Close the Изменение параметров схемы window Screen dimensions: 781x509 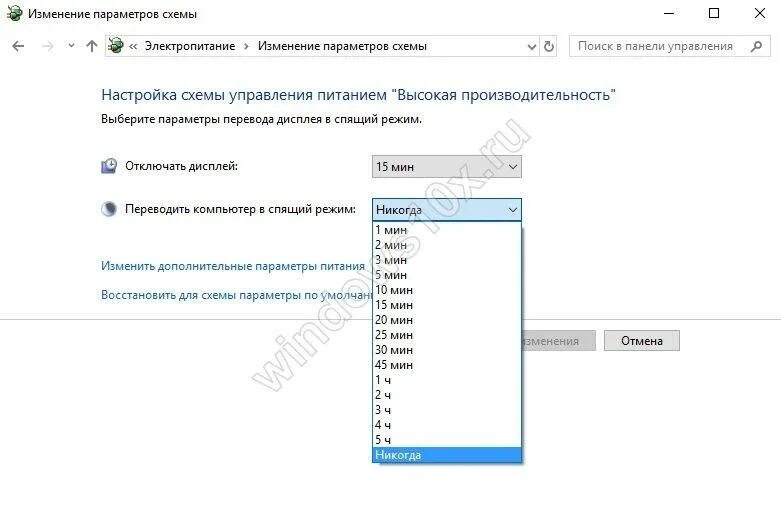[x=760, y=13]
